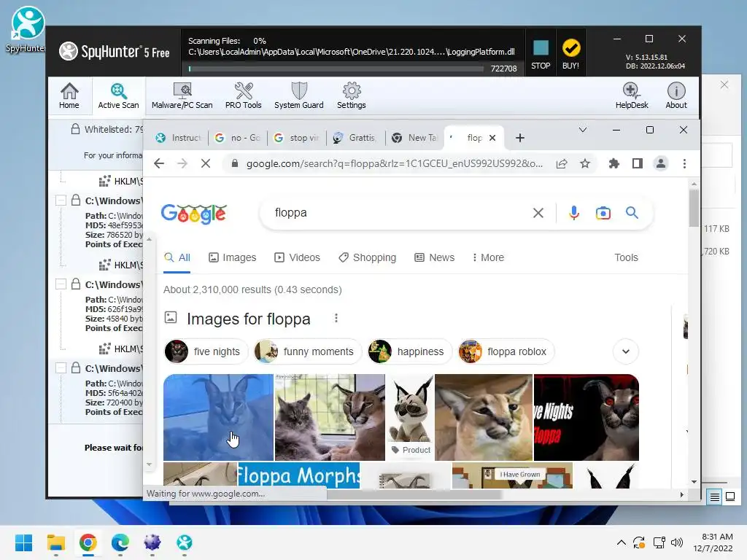Screen dimensions: 747x560
Task: Open System Guard shield in SpyHunter
Action: click(x=298, y=96)
